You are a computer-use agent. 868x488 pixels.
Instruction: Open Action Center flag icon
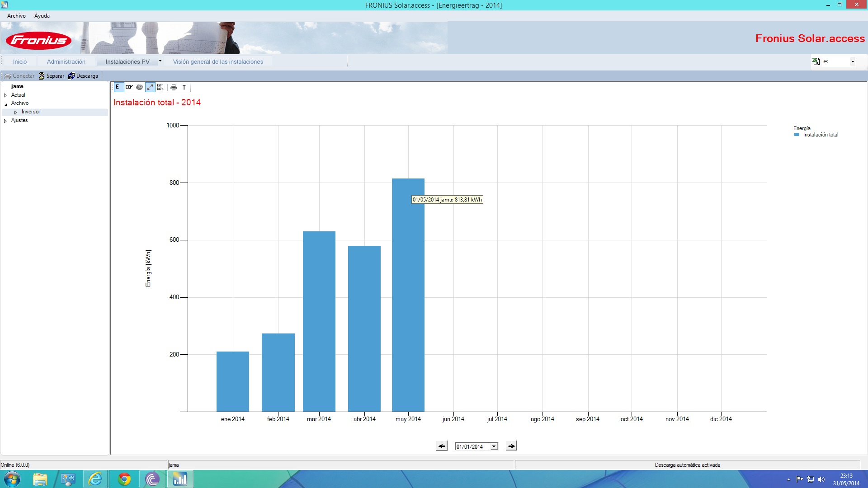click(799, 479)
